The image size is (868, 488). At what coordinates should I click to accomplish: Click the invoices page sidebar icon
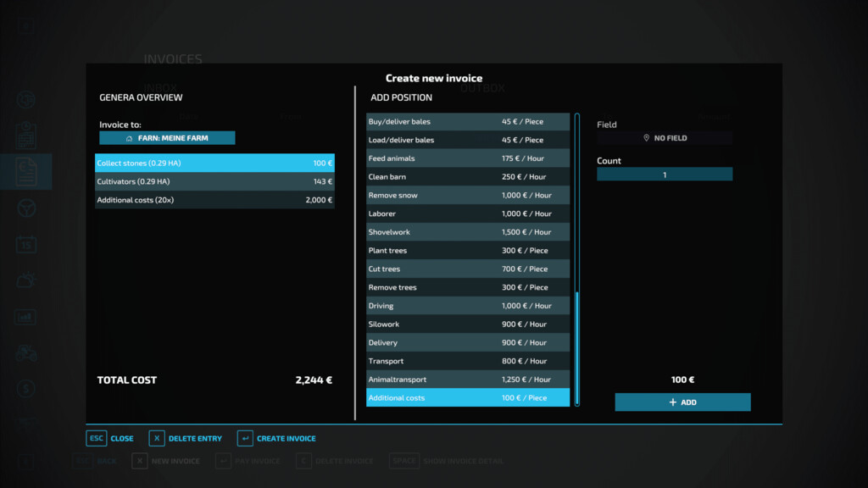26,171
